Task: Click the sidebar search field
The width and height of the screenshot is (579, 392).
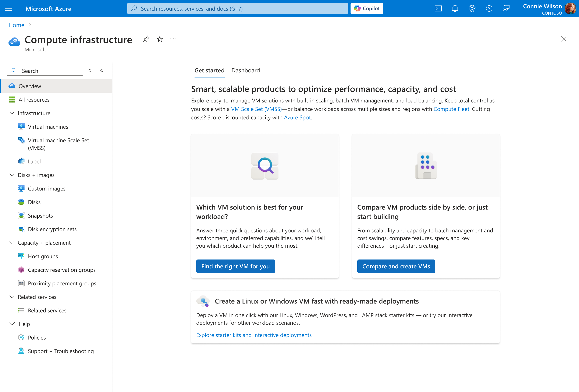Action: (x=45, y=70)
